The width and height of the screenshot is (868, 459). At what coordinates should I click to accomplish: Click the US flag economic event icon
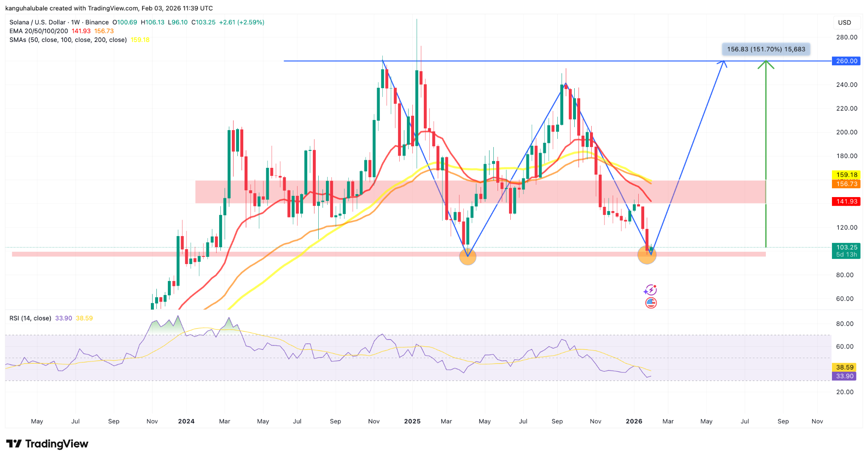click(x=650, y=303)
